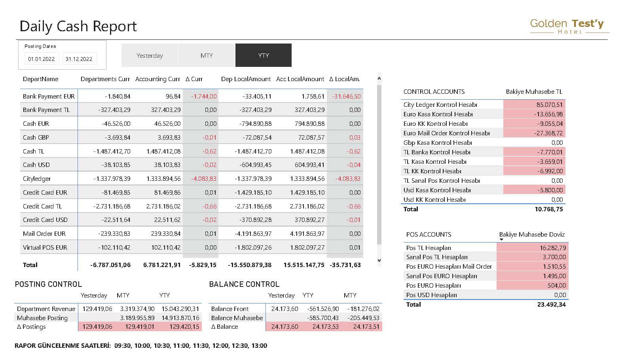This screenshot has height=364, width=624.
Task: Select Usd KK Kontrol Hesabı row
Action: click(x=483, y=200)
